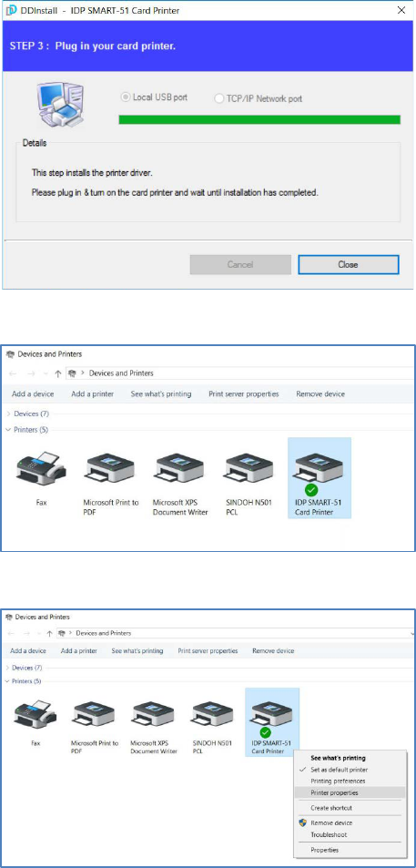
Task: Go forward arrow in bottom Devices window
Action: [25, 633]
